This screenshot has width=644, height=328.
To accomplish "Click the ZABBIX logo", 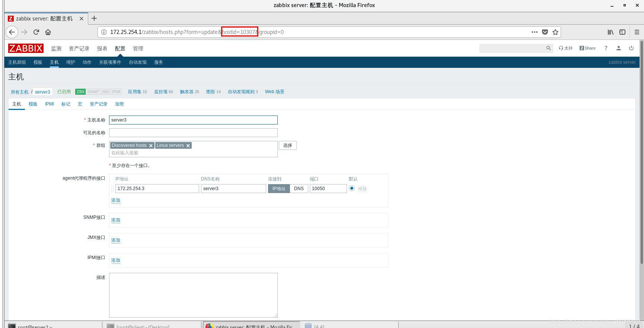I will tap(26, 48).
